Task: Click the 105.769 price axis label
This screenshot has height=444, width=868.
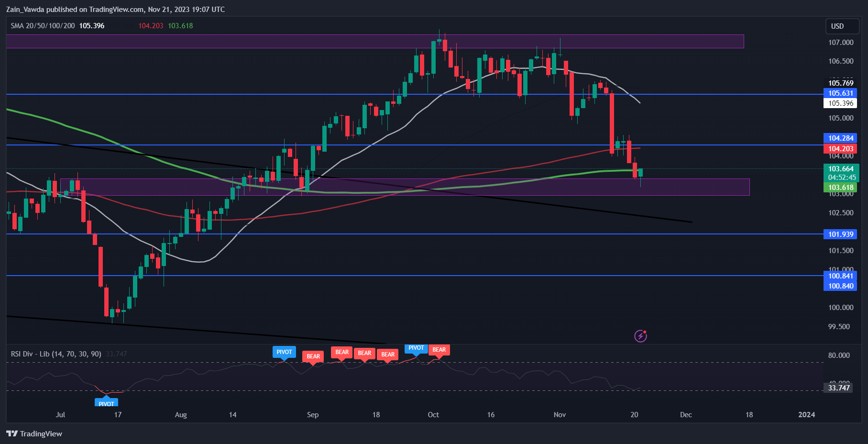Action: 841,83
